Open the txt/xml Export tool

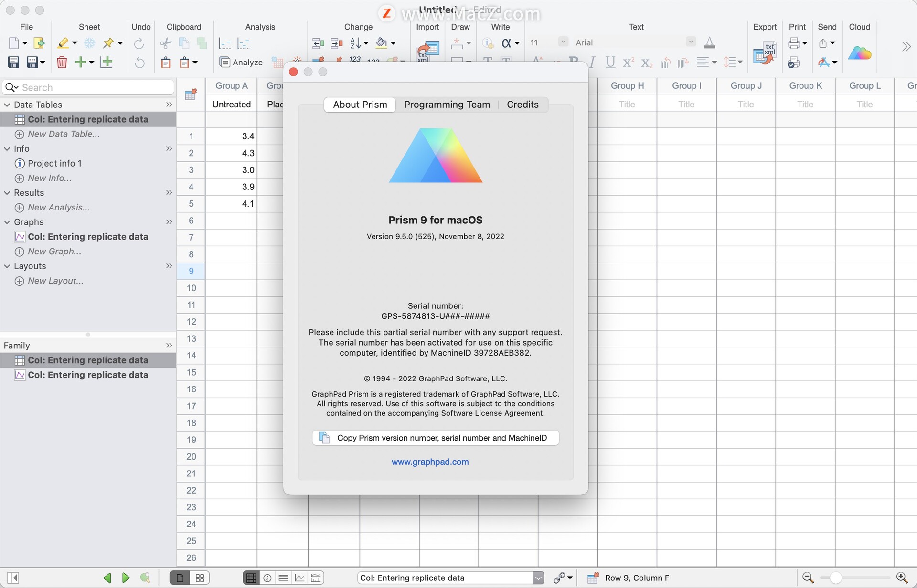pyautogui.click(x=766, y=53)
